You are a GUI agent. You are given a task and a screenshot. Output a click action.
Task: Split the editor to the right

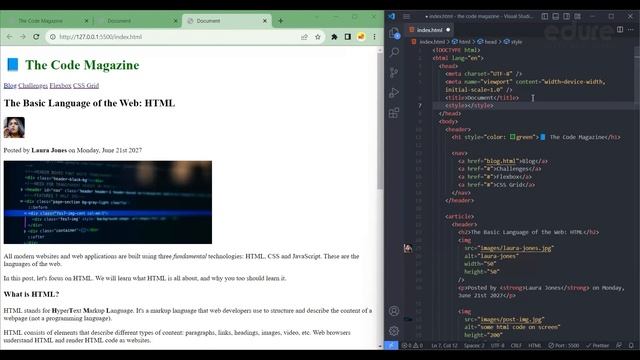pyautogui.click(x=620, y=30)
